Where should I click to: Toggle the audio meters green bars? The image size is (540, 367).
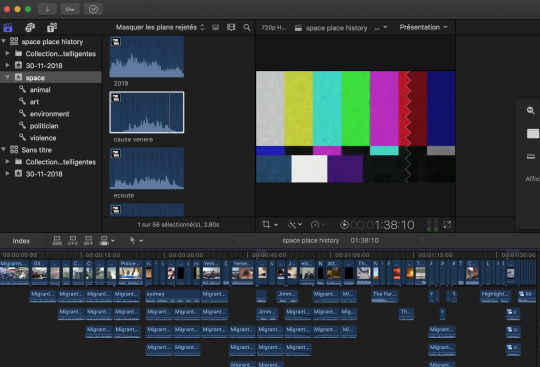click(x=432, y=224)
